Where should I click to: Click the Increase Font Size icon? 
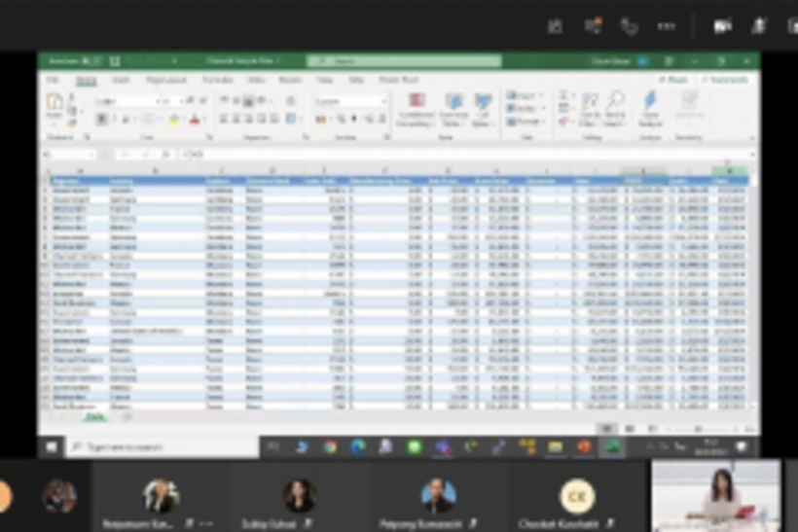(191, 101)
